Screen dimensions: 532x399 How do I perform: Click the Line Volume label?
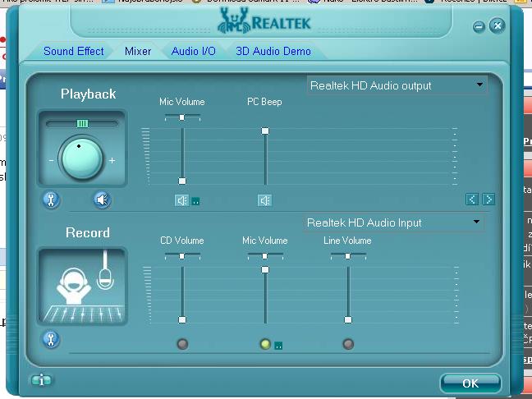point(347,241)
